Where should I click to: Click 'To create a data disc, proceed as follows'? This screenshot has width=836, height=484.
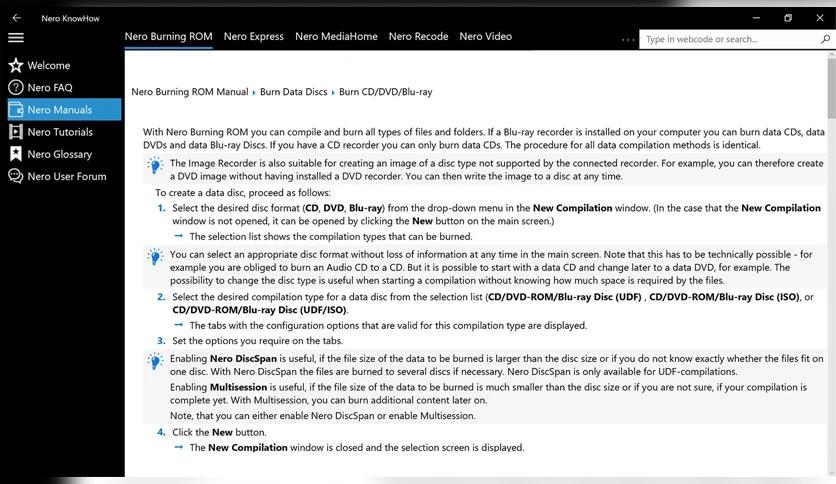243,192
